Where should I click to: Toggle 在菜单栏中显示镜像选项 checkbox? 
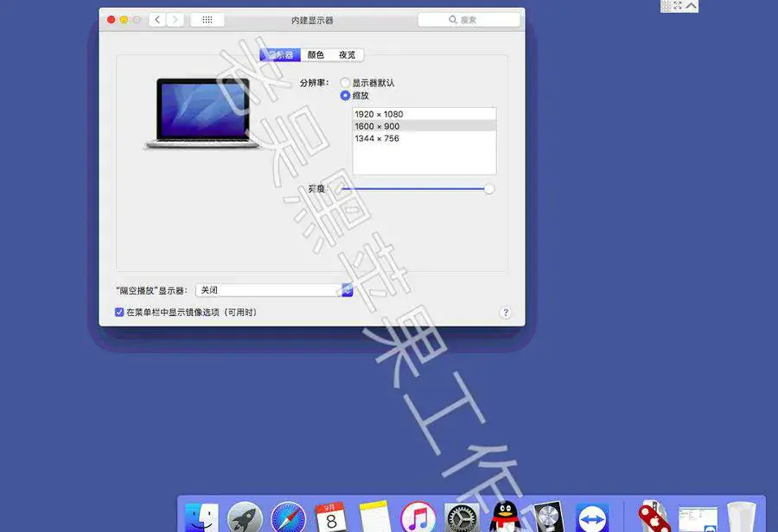[119, 312]
